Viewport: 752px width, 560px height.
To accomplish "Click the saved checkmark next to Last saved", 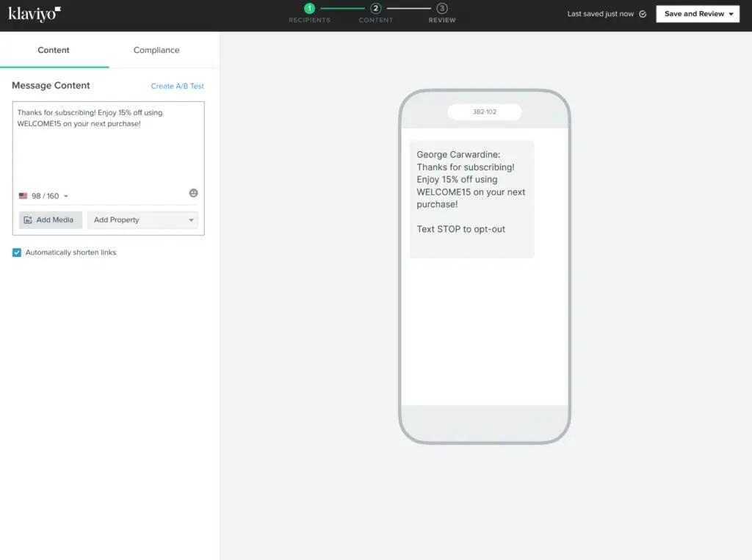I will [x=642, y=13].
